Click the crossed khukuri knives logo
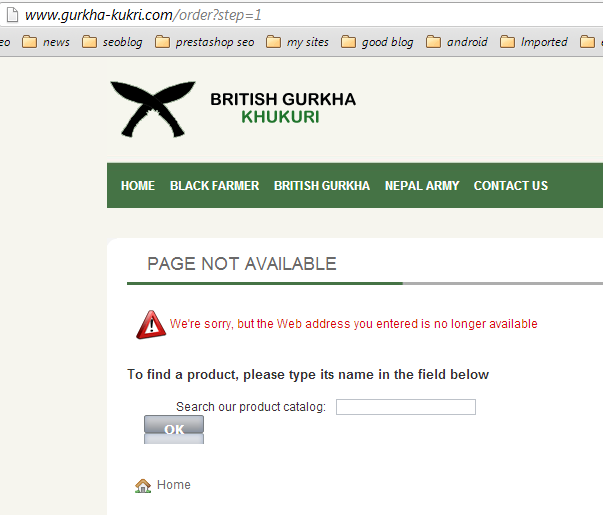 [153, 109]
